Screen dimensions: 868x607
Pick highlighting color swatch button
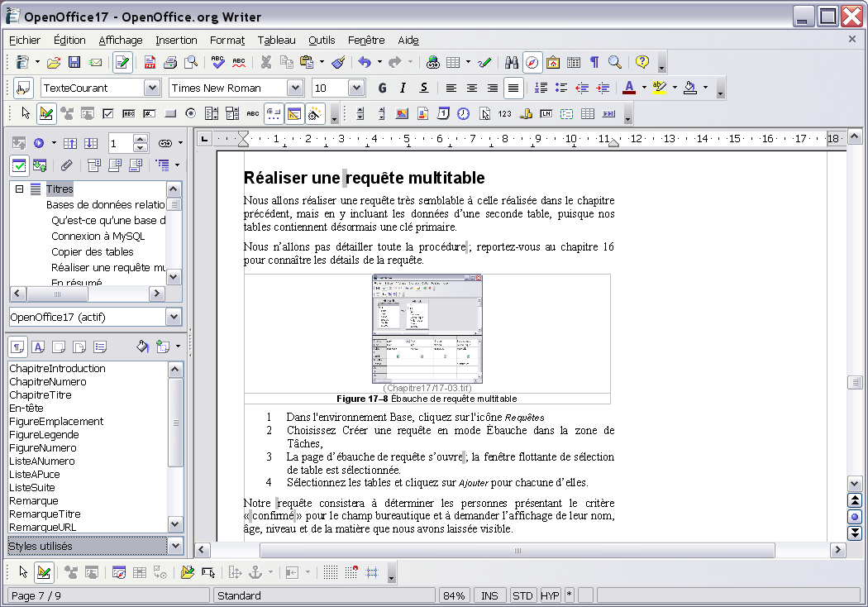660,88
